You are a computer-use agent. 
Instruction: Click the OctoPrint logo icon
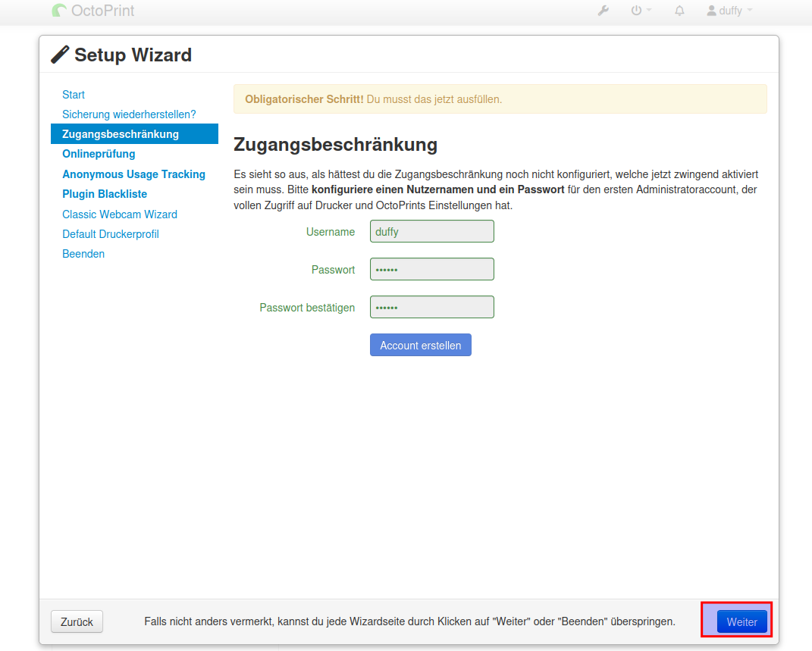coord(60,11)
